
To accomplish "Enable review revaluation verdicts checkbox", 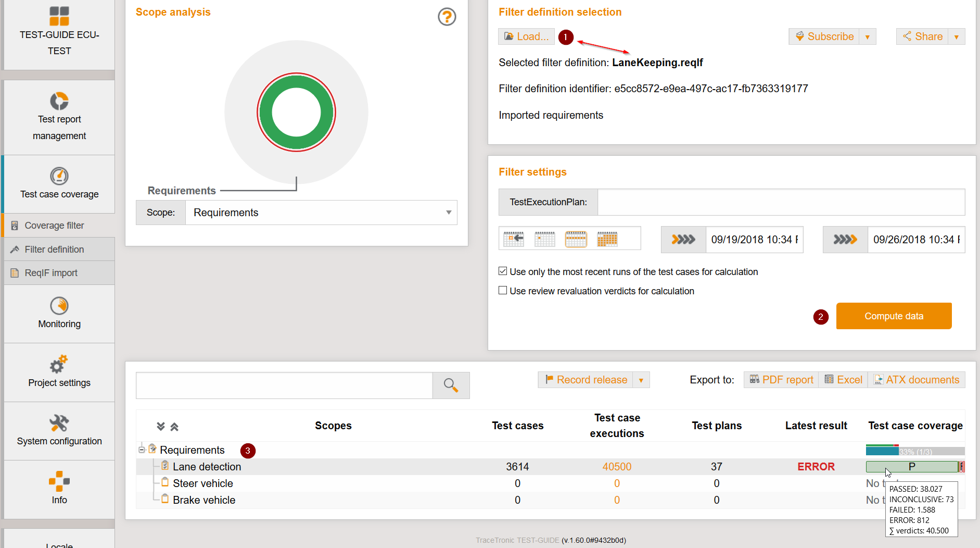I will pyautogui.click(x=503, y=291).
